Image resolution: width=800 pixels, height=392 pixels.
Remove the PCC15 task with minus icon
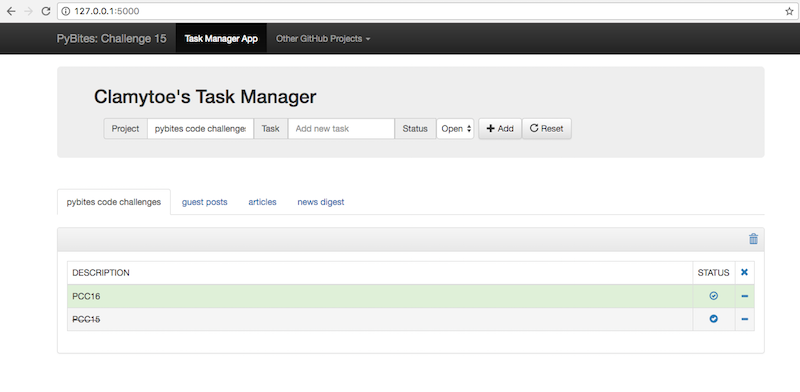744,319
